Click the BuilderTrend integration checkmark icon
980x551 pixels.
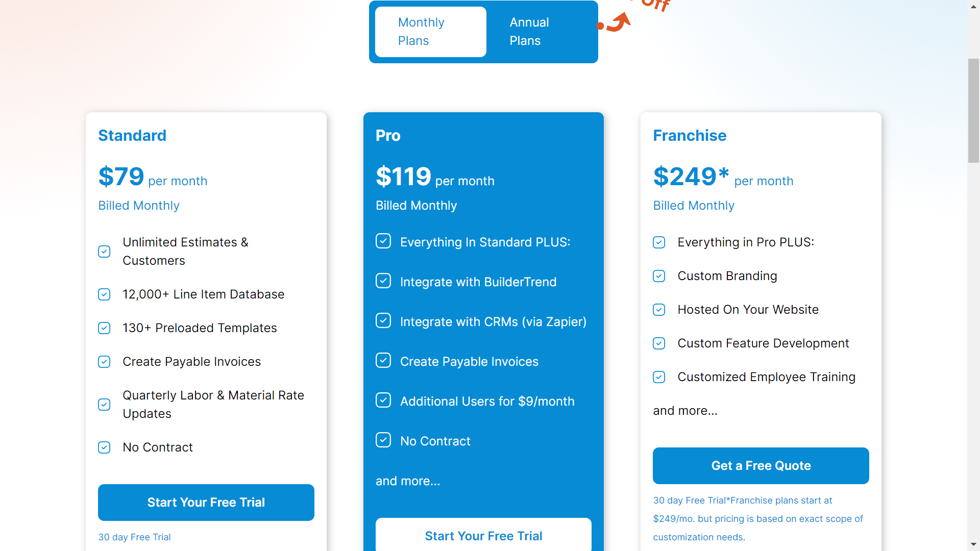pyautogui.click(x=382, y=281)
